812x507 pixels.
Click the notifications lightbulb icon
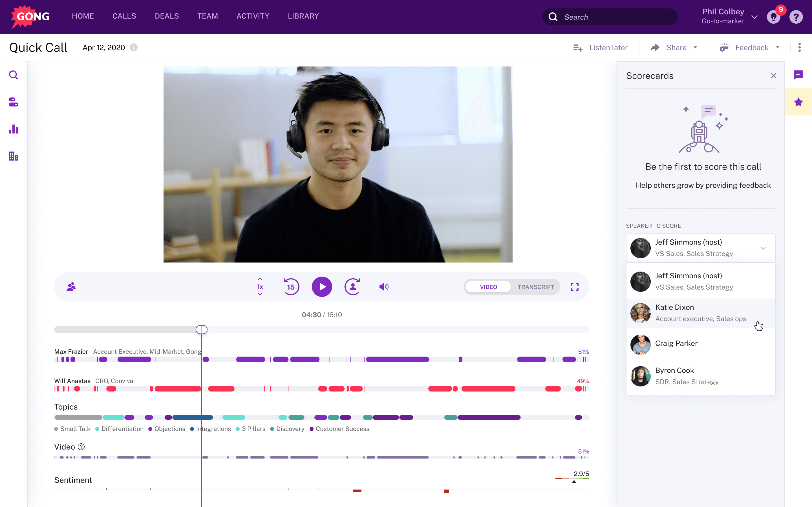pyautogui.click(x=773, y=17)
